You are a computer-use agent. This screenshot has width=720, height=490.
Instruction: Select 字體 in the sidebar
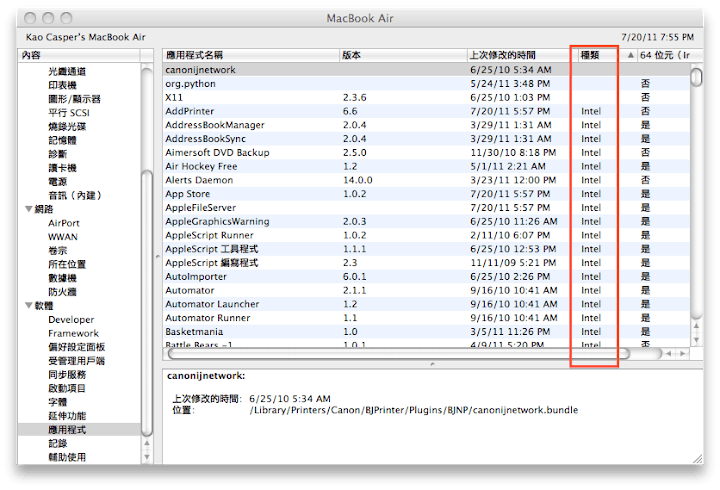57,402
